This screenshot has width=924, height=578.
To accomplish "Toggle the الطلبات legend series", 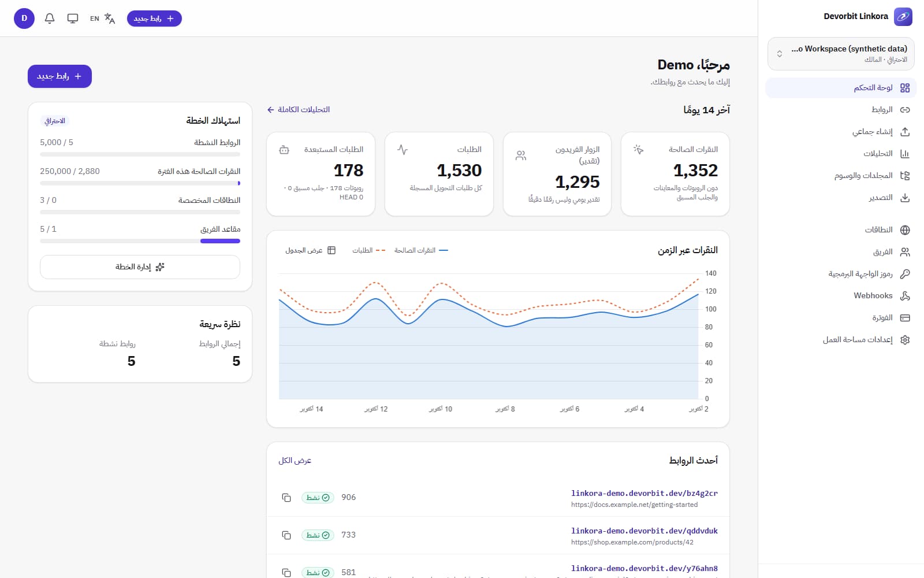I will pyautogui.click(x=368, y=250).
